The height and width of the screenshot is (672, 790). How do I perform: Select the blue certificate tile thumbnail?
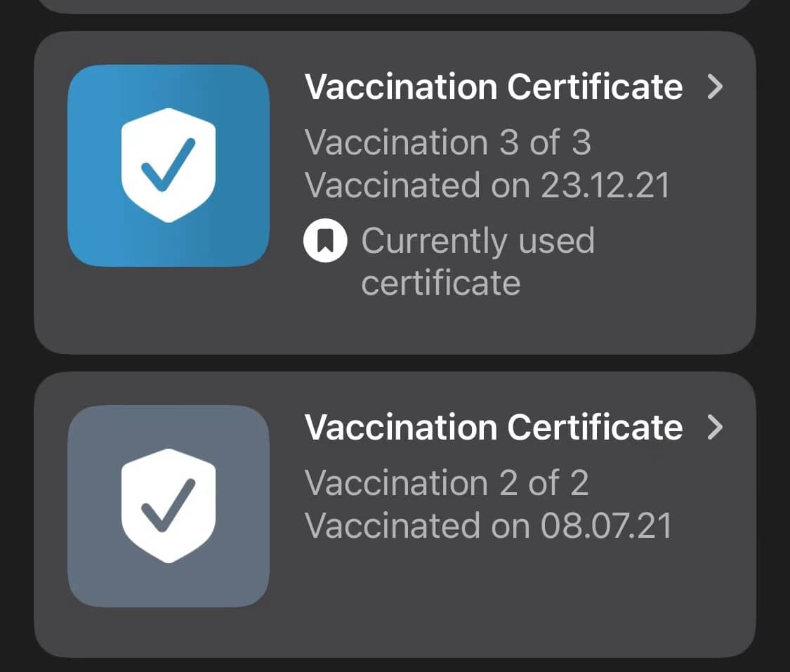(169, 165)
